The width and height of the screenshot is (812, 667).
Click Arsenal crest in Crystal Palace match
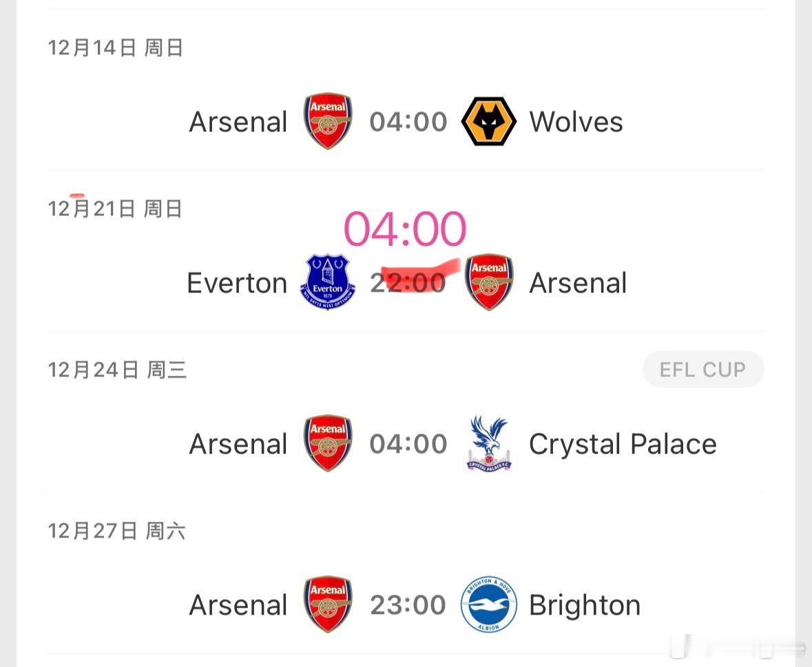click(328, 443)
